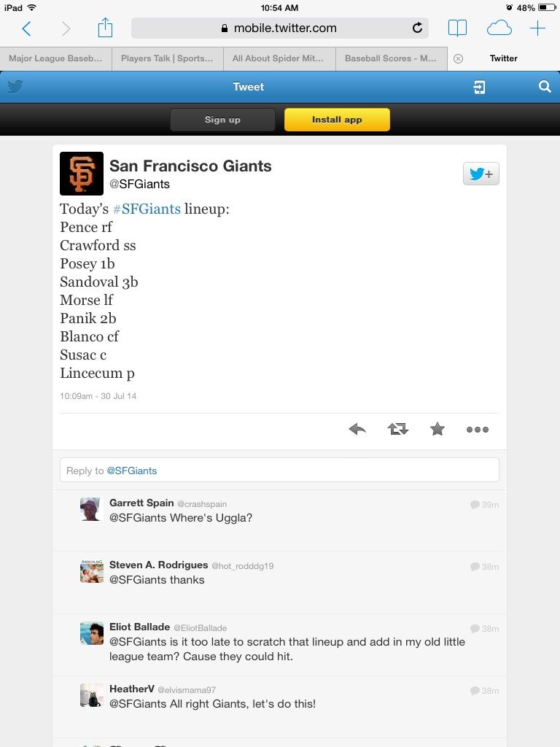Screen dimensions: 560x747
Task: Follow San Francisco Giants with bird-plus button
Action: [x=481, y=174]
